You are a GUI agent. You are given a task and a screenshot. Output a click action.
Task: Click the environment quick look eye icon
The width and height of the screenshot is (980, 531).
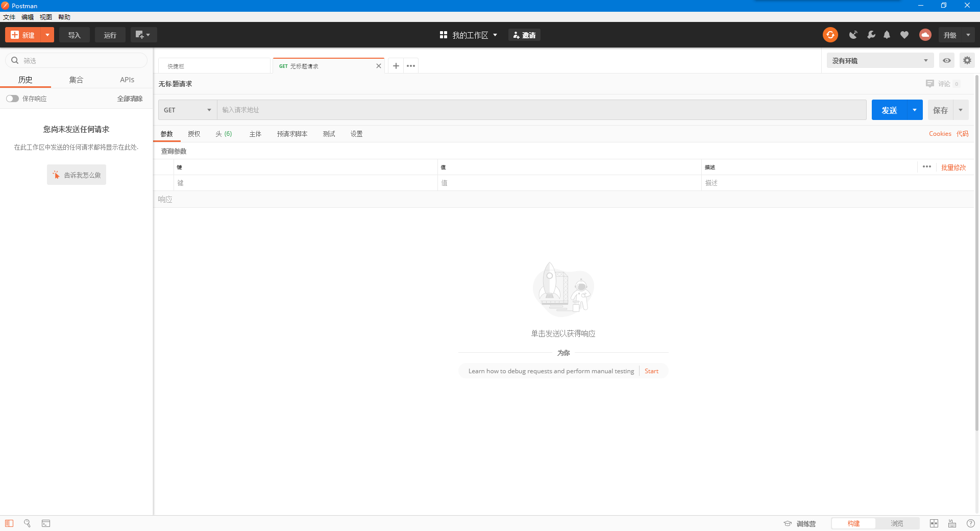[x=946, y=60]
